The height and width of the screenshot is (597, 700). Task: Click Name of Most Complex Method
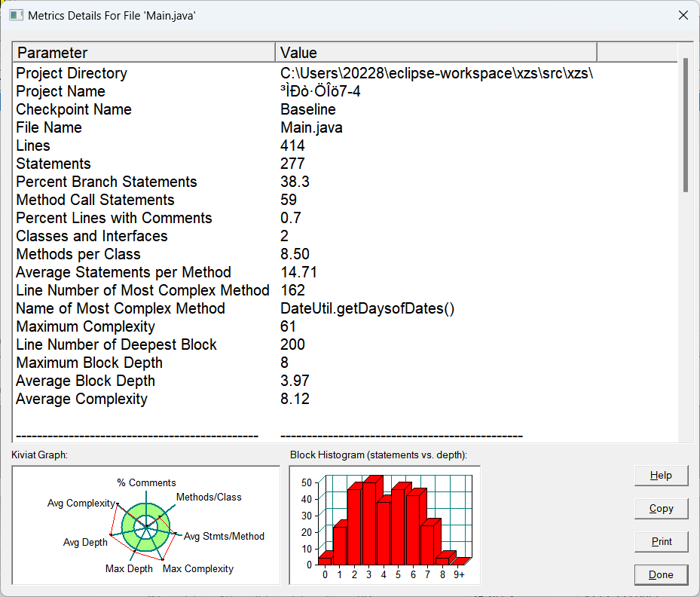120,308
